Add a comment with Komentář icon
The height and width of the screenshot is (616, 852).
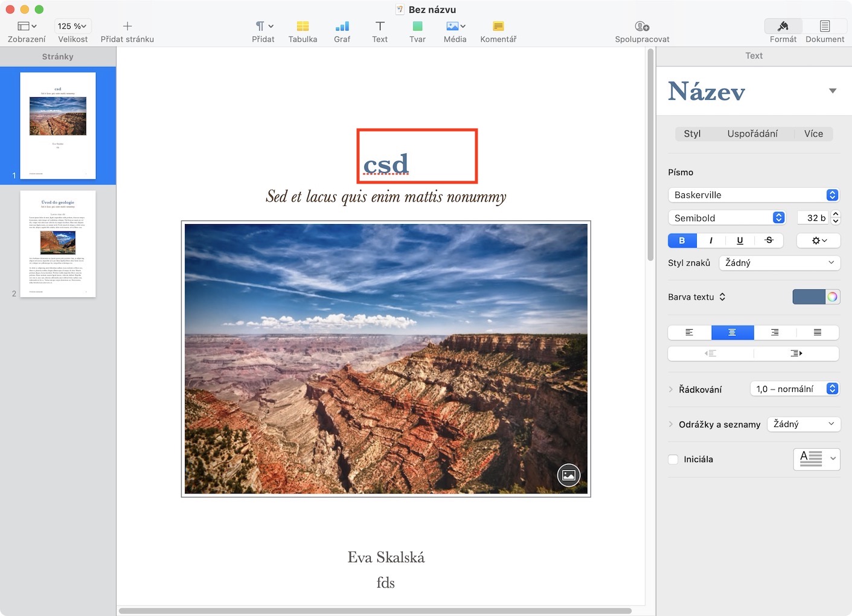[x=498, y=26]
